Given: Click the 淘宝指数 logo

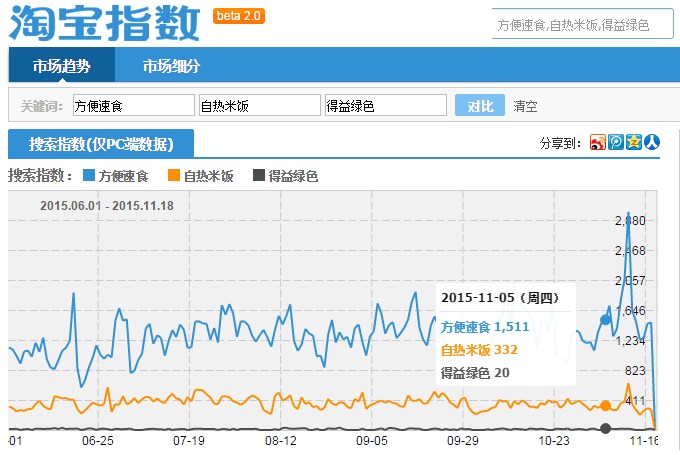Looking at the screenshot, I should coord(104,22).
